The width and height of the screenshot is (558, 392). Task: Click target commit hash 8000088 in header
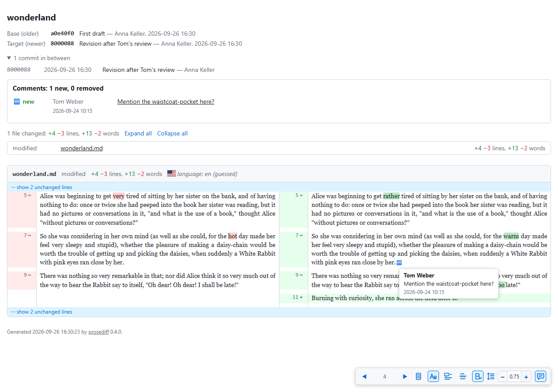(x=62, y=44)
